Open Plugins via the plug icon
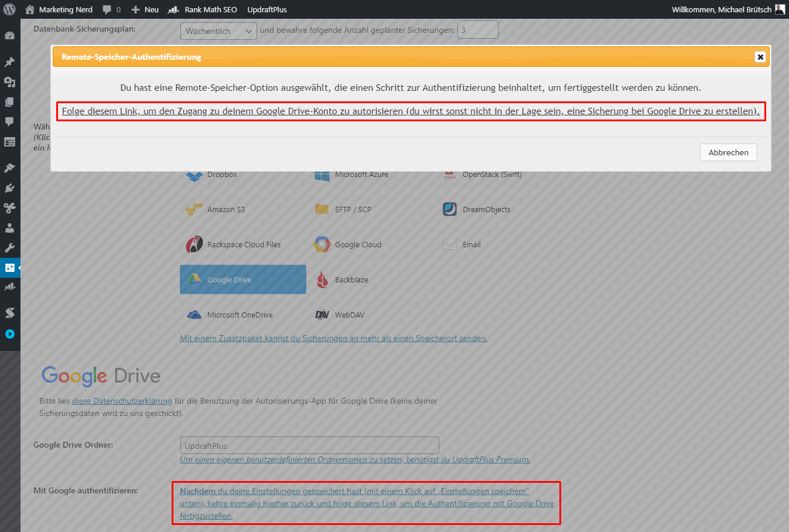 pos(9,188)
